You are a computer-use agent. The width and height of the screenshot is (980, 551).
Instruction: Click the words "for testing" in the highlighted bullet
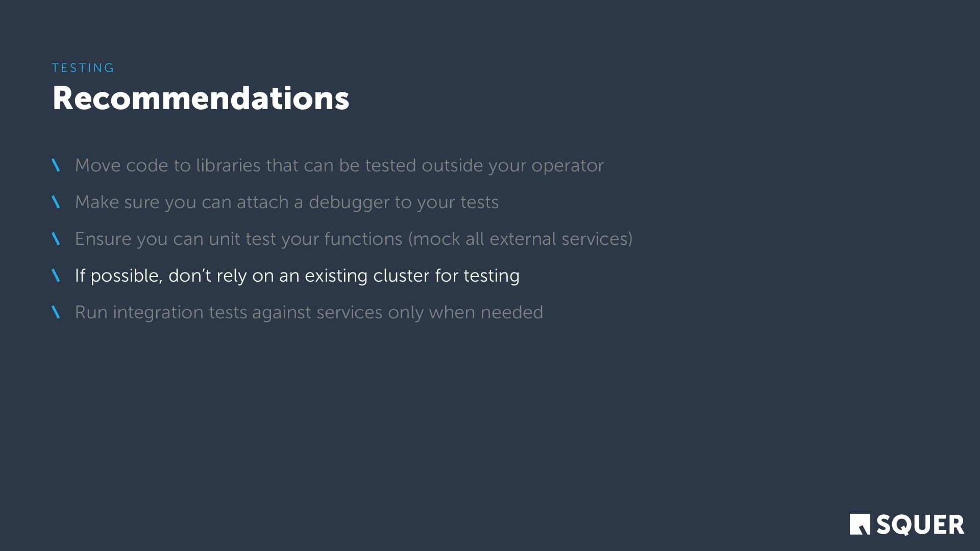pyautogui.click(x=477, y=275)
